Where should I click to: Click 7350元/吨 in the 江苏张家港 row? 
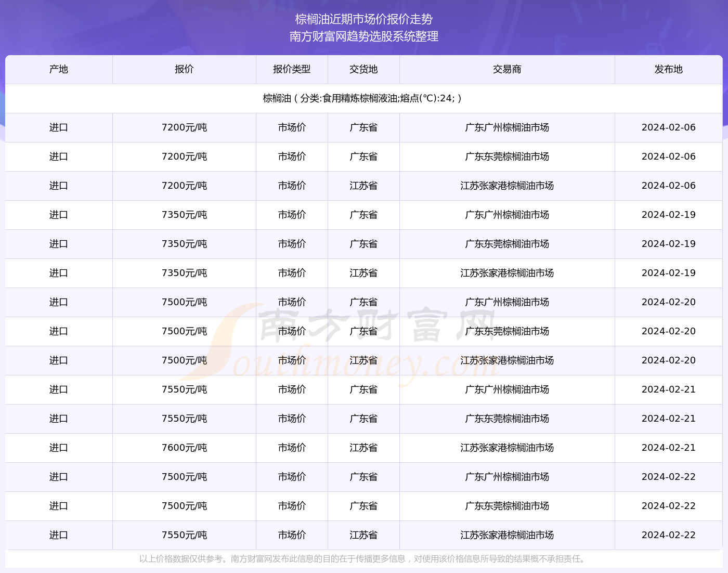(184, 273)
